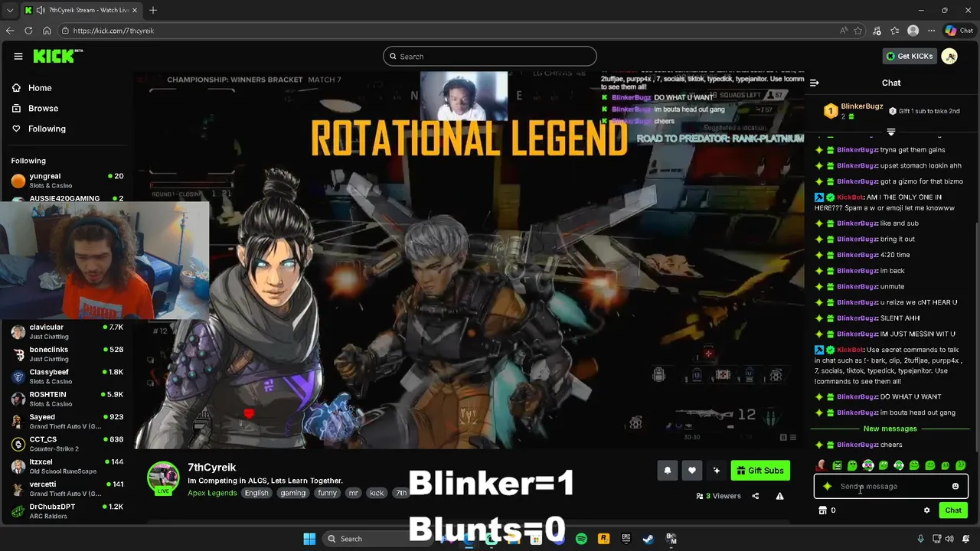980x551 pixels.
Task: Open Windows Start menu
Action: pyautogui.click(x=309, y=539)
